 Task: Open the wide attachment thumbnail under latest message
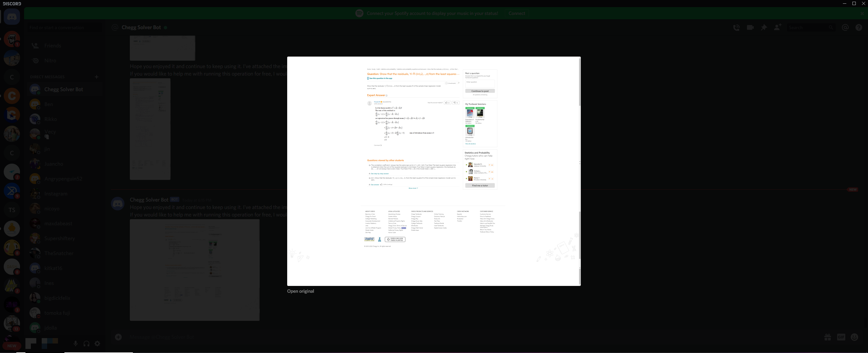point(195,270)
